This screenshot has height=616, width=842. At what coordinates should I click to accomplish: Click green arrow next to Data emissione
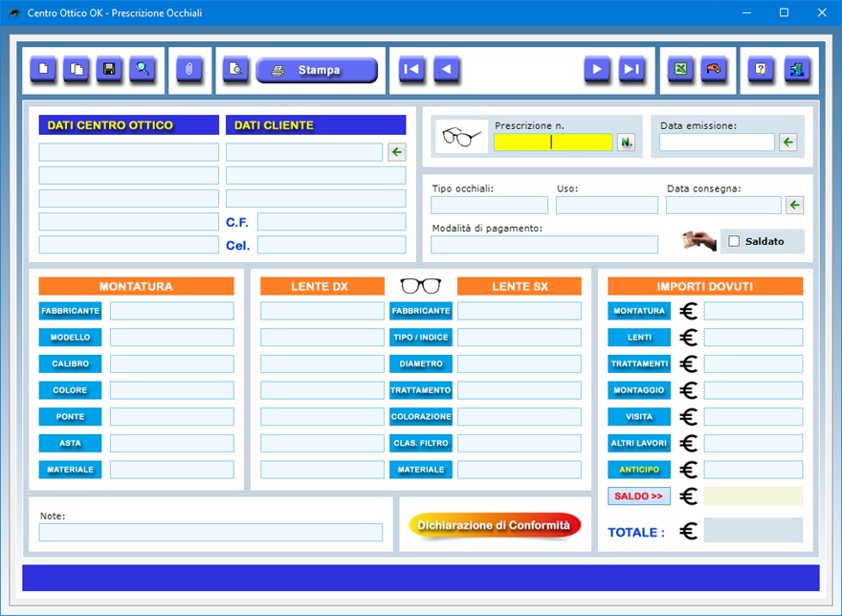tap(787, 143)
